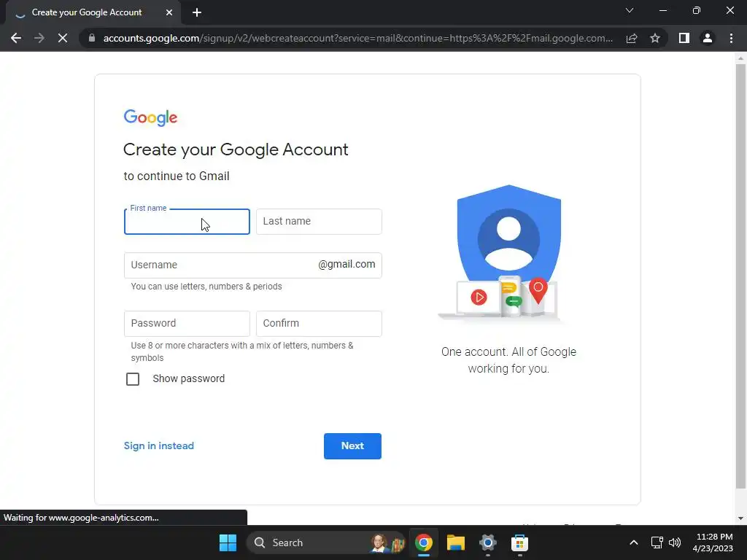Click 'One account. All of Google' caption
The width and height of the screenshot is (747, 560).
(508, 352)
